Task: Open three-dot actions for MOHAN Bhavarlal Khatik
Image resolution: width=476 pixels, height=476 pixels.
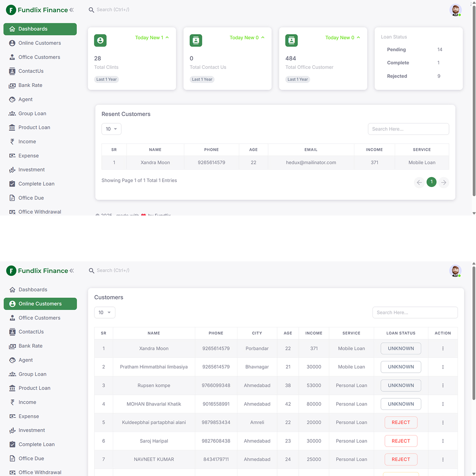Action: click(443, 404)
